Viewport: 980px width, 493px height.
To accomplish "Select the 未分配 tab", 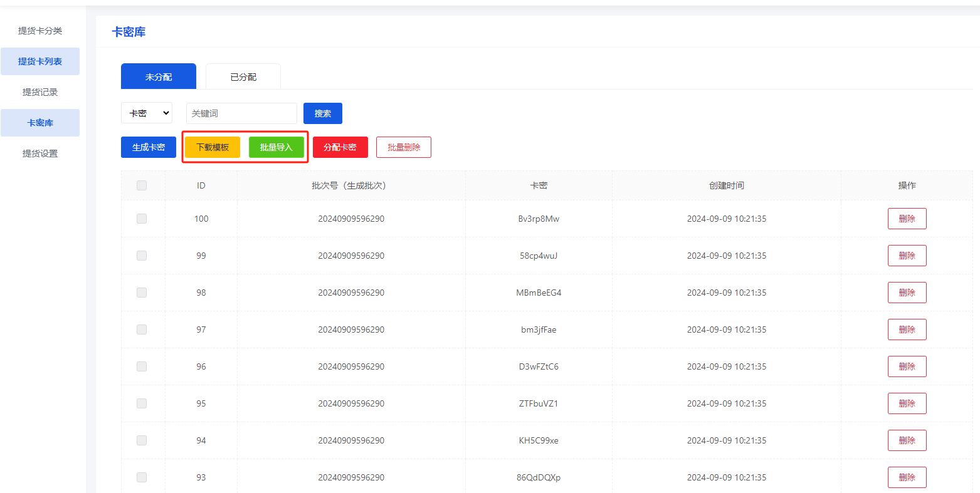I will point(159,77).
